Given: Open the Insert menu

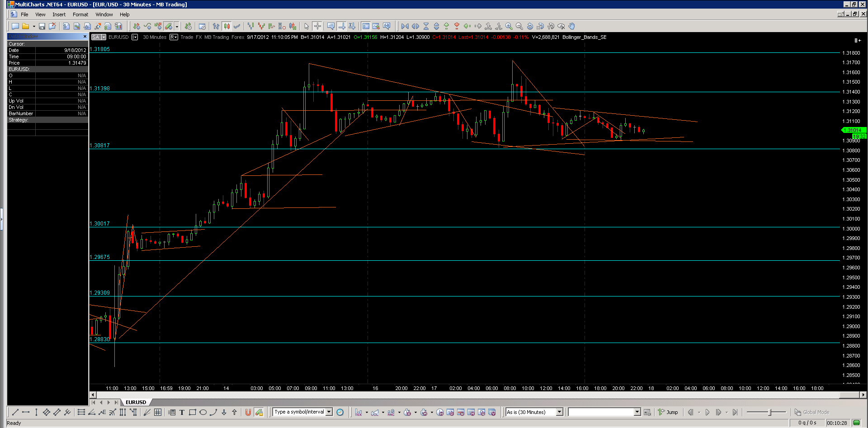Looking at the screenshot, I should click(59, 14).
